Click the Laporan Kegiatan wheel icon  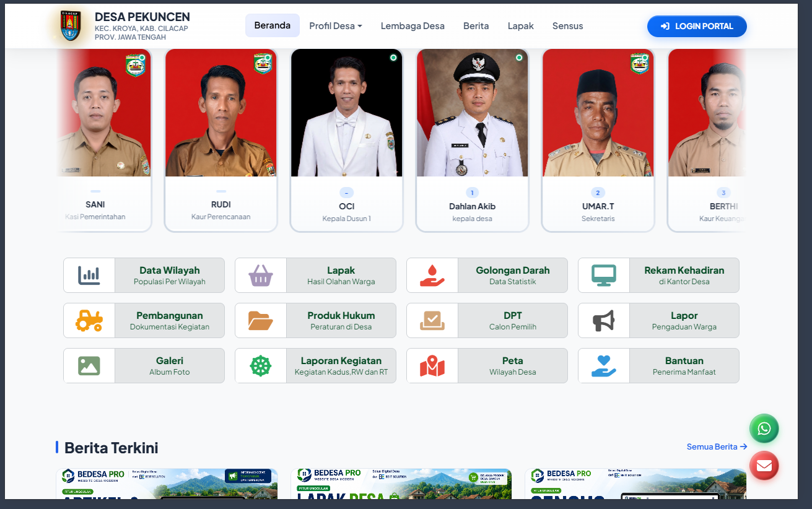click(261, 365)
